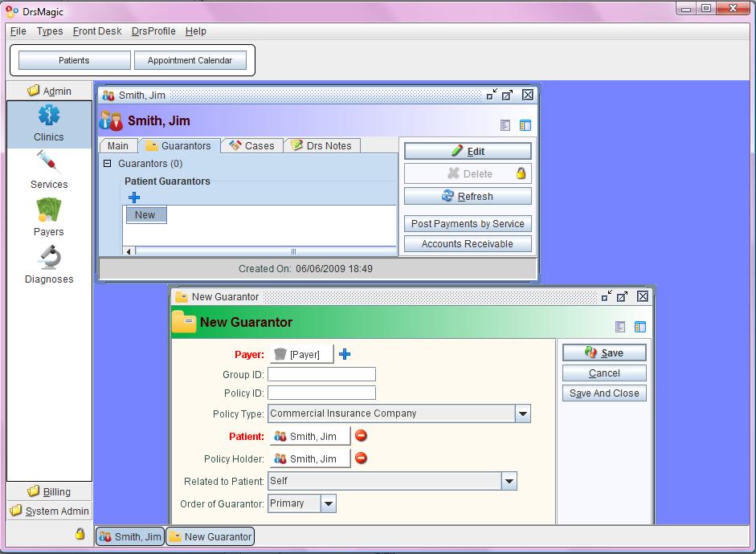Expand the Admin sidebar group

[x=49, y=91]
